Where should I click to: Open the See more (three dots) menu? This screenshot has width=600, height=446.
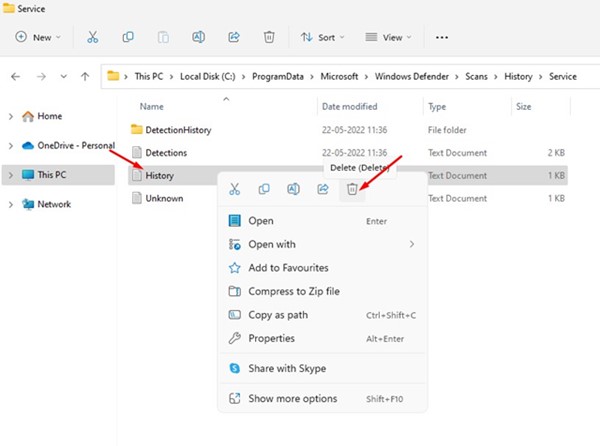(442, 37)
